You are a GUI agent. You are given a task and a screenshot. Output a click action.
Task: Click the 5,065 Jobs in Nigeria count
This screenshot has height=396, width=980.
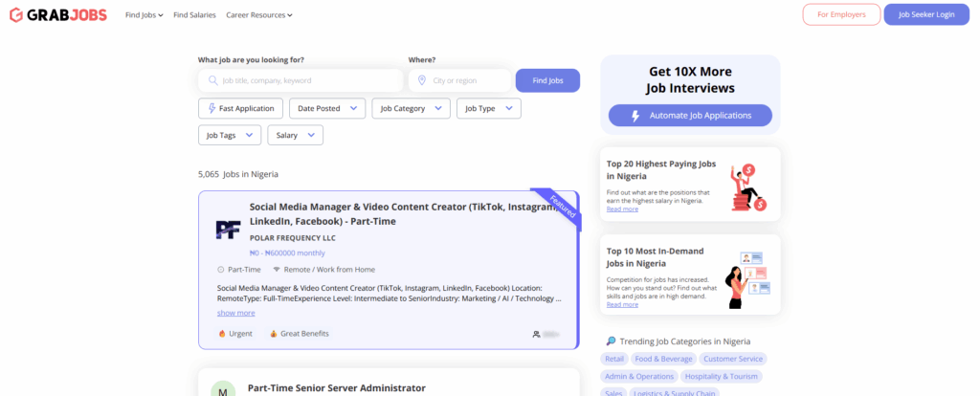pyautogui.click(x=238, y=174)
